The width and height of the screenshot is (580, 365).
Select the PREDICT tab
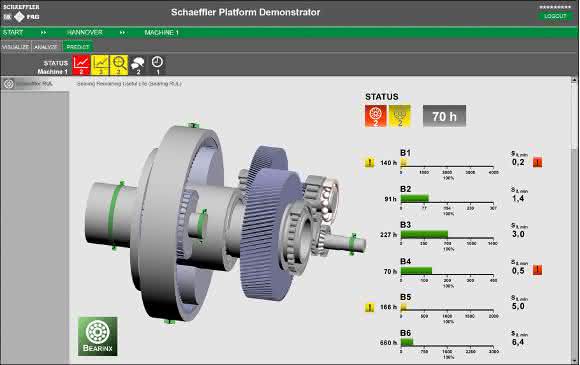click(x=78, y=47)
